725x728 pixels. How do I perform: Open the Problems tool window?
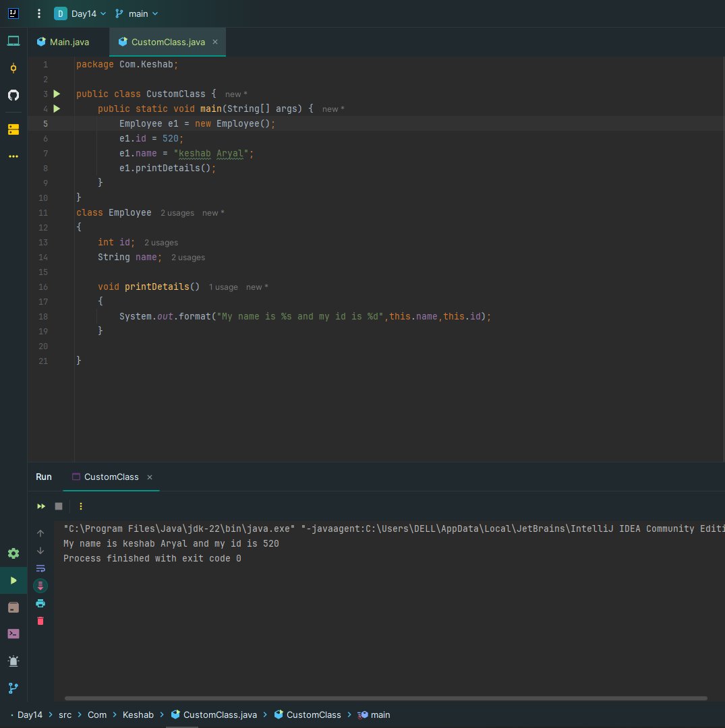point(13,661)
